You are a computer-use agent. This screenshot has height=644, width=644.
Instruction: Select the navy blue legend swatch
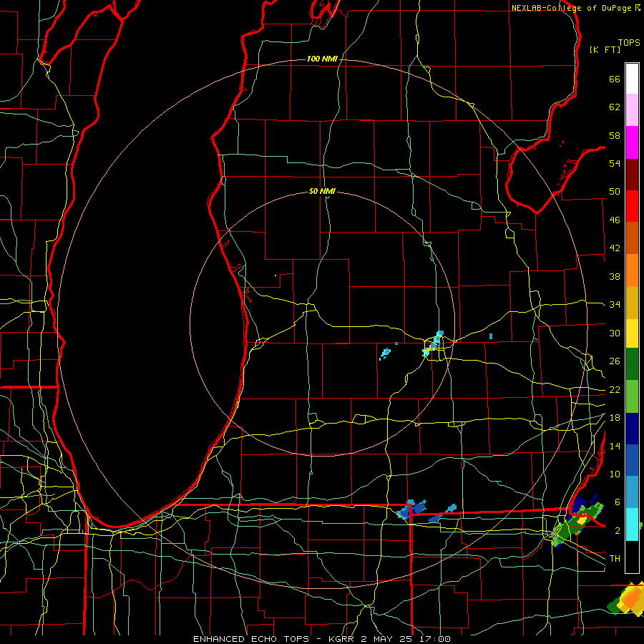click(x=632, y=429)
